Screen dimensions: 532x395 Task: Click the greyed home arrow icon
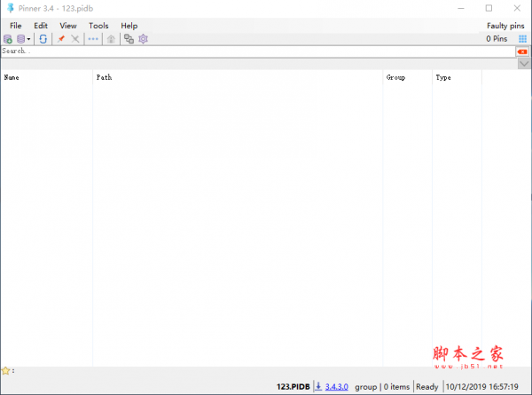tap(111, 39)
